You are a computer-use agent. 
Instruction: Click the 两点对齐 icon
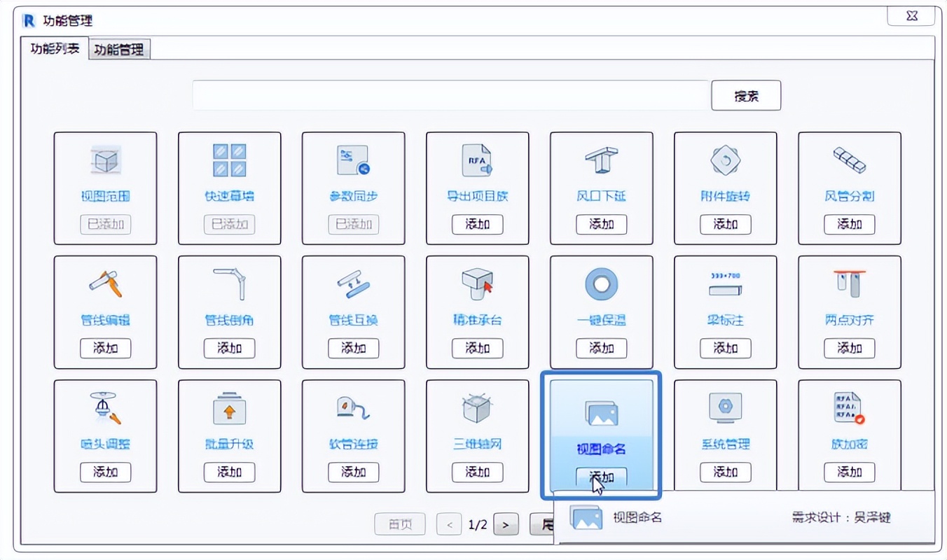pos(850,284)
